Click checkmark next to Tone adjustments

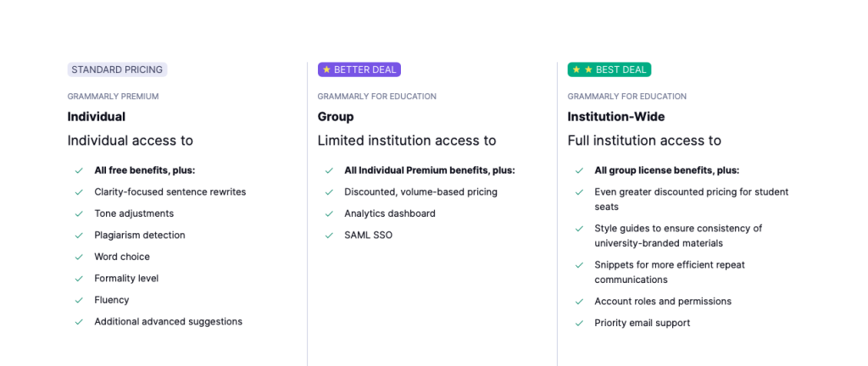click(x=79, y=214)
